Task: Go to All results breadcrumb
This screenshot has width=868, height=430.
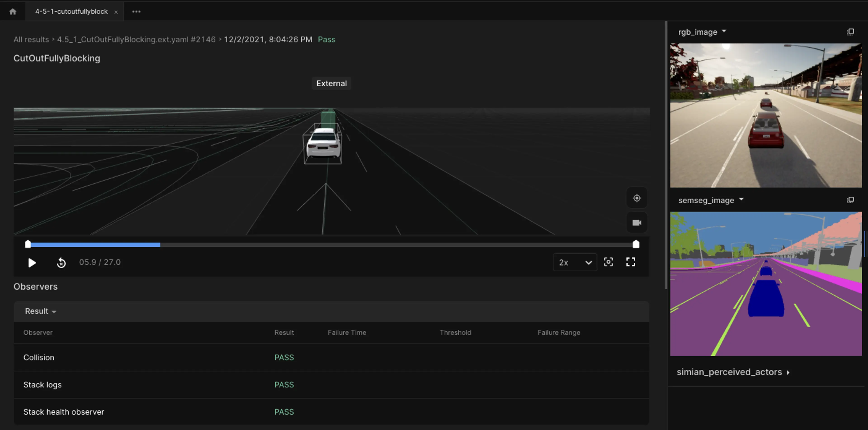Action: point(31,39)
